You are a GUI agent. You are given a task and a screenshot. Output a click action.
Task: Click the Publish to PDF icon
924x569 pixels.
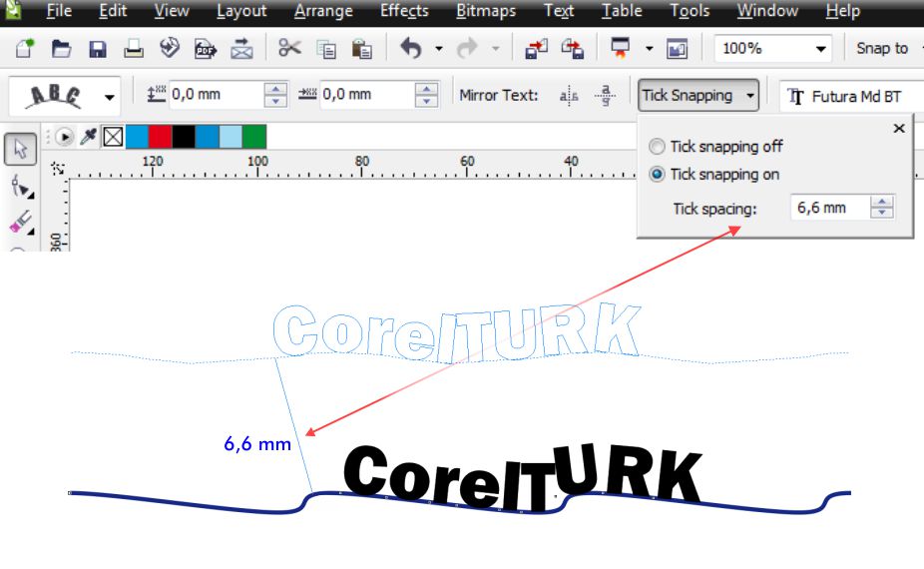click(206, 48)
